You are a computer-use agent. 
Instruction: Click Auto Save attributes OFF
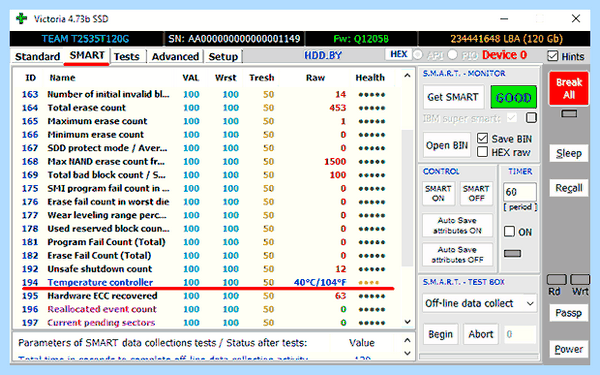click(x=457, y=254)
